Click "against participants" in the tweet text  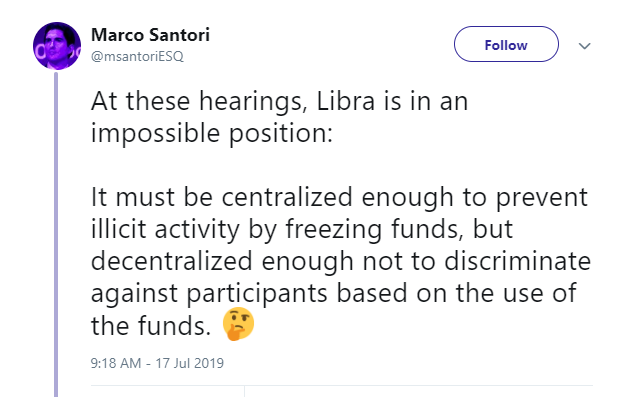tap(209, 294)
